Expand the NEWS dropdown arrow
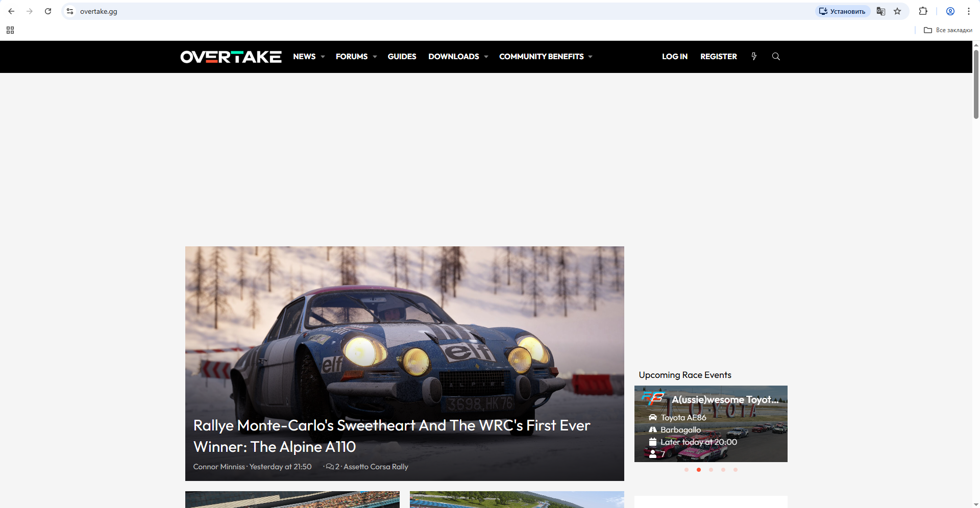This screenshot has height=508, width=980. [323, 57]
